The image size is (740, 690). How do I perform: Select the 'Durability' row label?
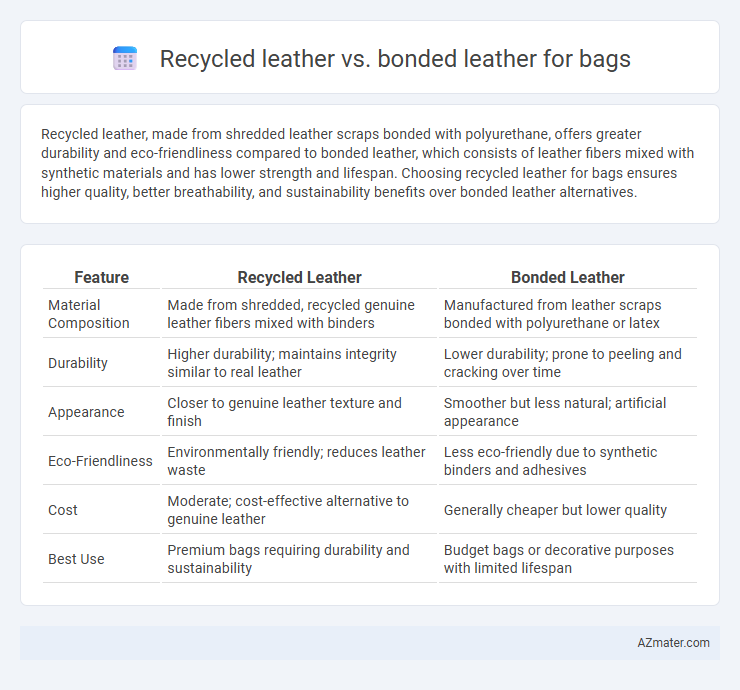point(78,363)
